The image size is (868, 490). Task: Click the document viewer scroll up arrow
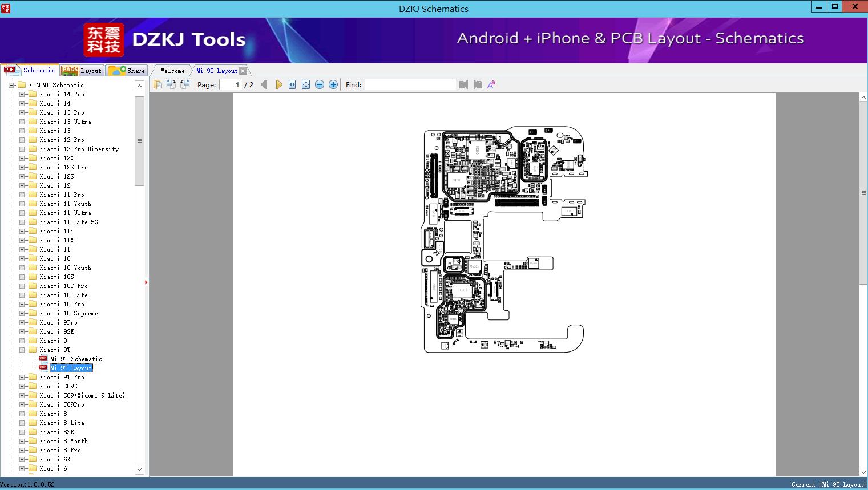click(x=863, y=98)
